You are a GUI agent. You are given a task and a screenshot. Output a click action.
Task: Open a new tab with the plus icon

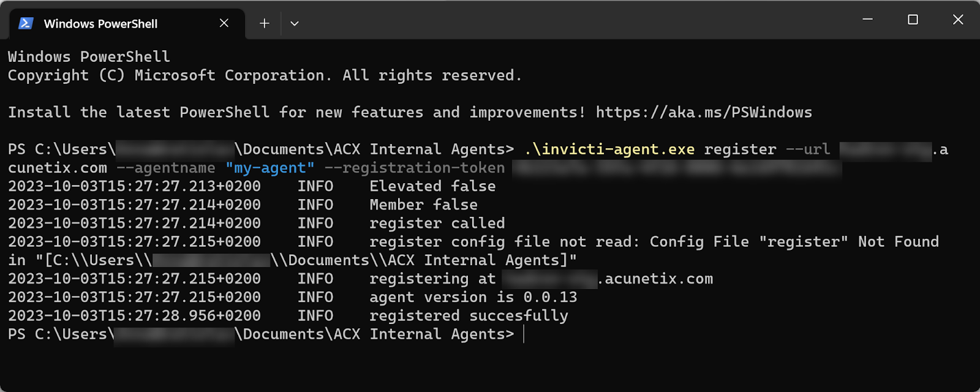tap(265, 23)
